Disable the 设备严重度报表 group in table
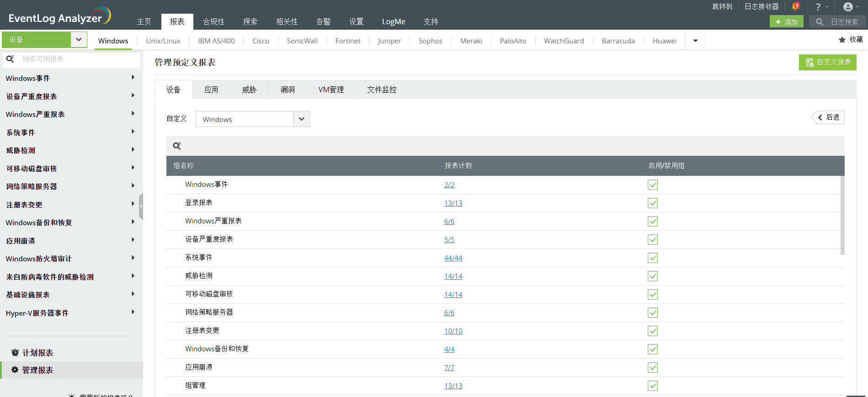 [653, 240]
